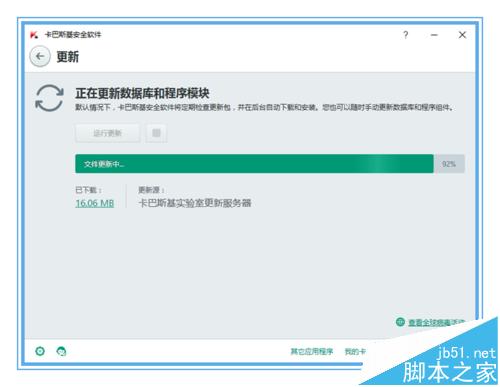Minimize the Kaspersky window

(434, 35)
